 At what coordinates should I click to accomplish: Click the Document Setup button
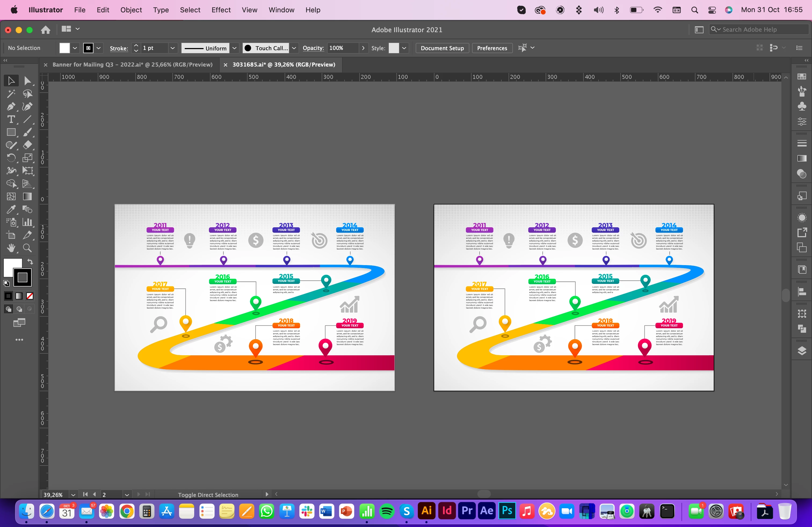tap(442, 48)
